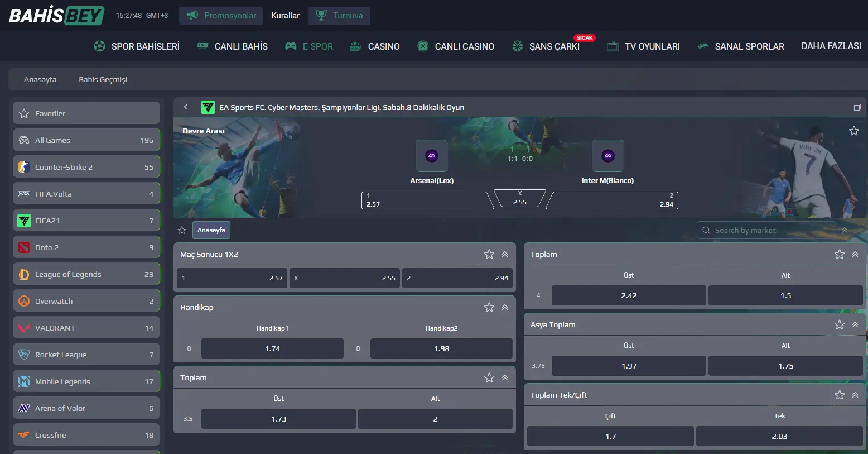
Task: Click the BahisBey logo
Action: click(56, 16)
